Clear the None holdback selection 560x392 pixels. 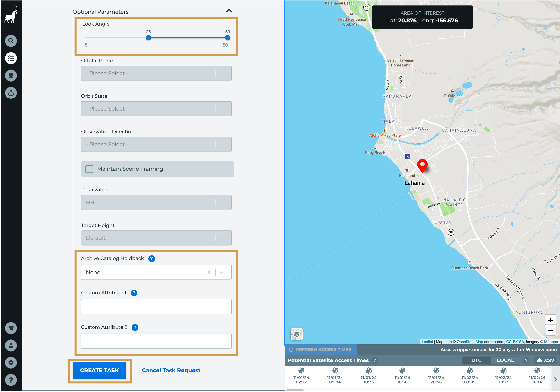[x=209, y=272]
